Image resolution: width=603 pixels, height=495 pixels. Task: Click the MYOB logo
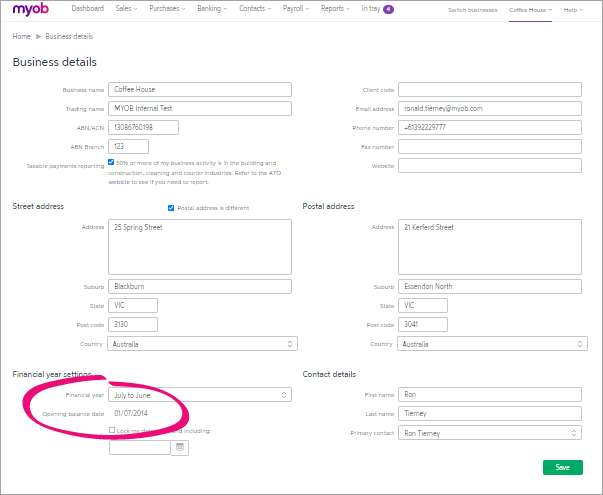pyautogui.click(x=31, y=11)
